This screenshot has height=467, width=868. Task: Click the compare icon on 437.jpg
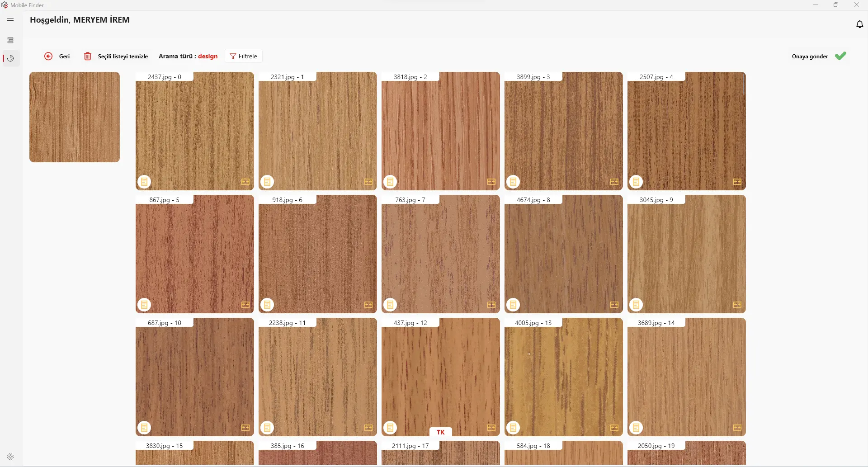(x=491, y=428)
